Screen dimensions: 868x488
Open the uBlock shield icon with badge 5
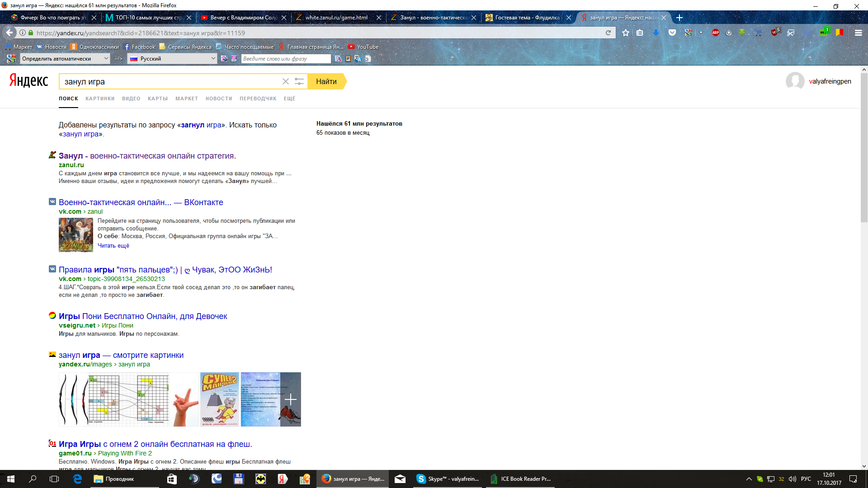[775, 32]
